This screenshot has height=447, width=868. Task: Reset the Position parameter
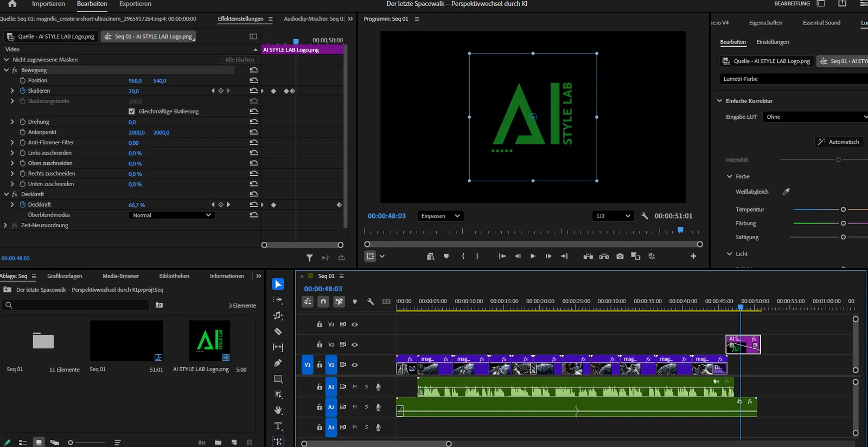click(x=253, y=80)
